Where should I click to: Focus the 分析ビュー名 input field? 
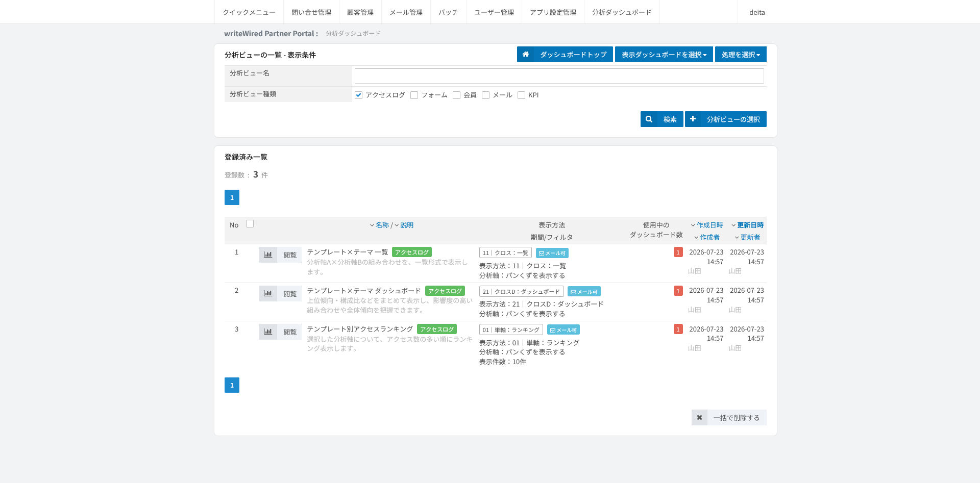click(x=559, y=76)
